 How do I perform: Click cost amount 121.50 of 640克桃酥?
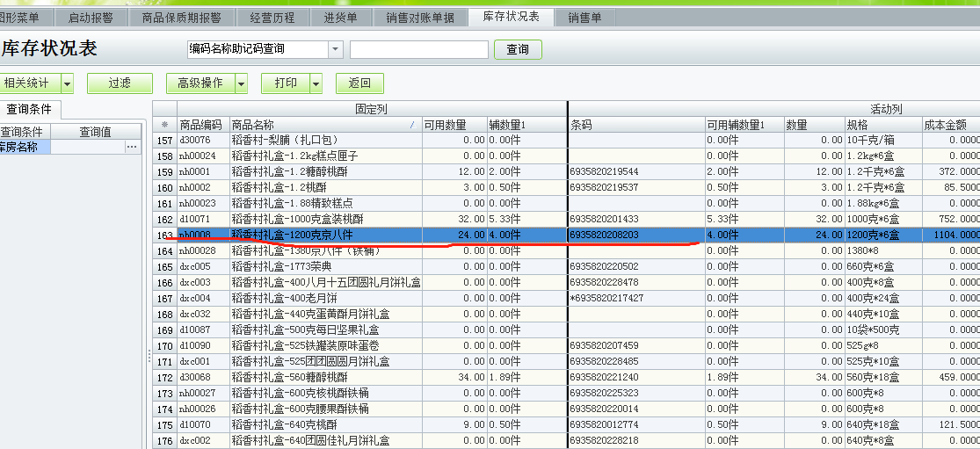pos(960,424)
